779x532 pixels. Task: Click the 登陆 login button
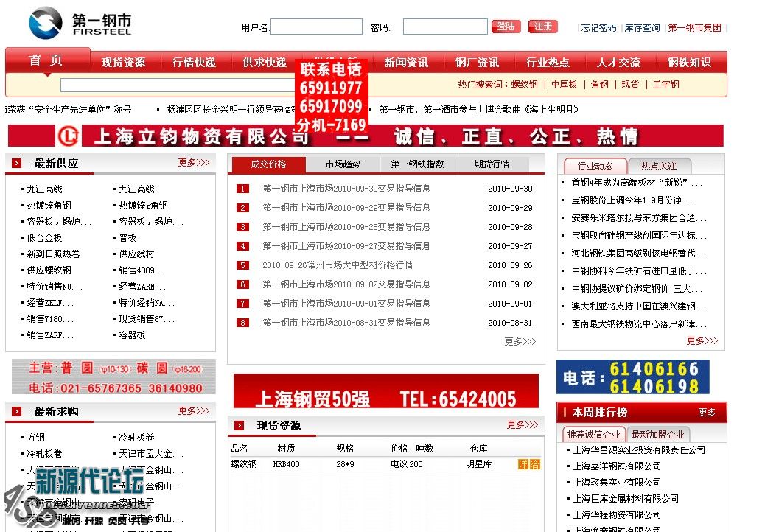click(506, 27)
